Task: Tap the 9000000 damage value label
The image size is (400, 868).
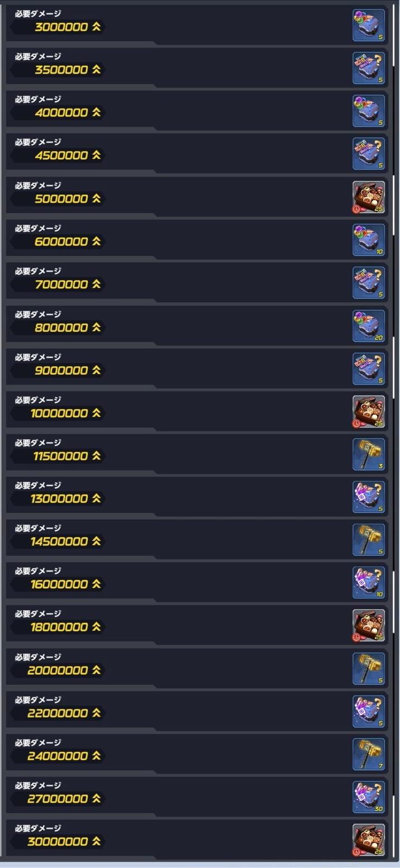Action: pos(61,370)
